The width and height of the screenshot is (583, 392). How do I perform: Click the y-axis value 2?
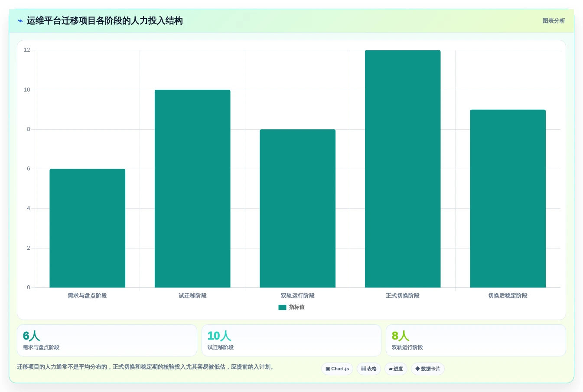(29, 248)
